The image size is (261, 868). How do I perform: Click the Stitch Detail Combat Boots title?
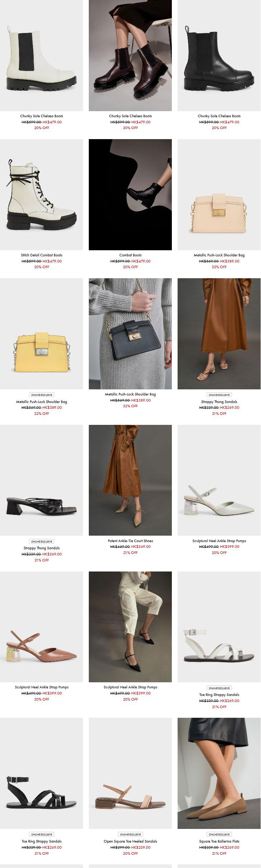(x=42, y=255)
